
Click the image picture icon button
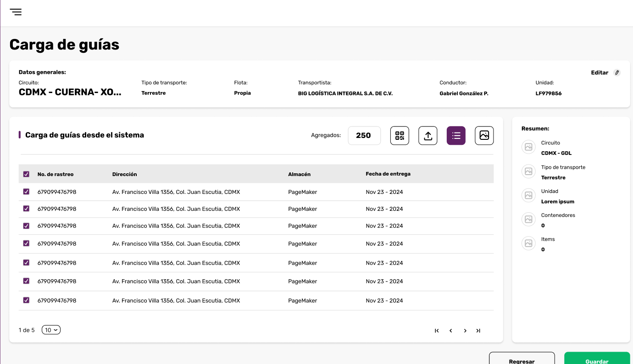tap(484, 136)
